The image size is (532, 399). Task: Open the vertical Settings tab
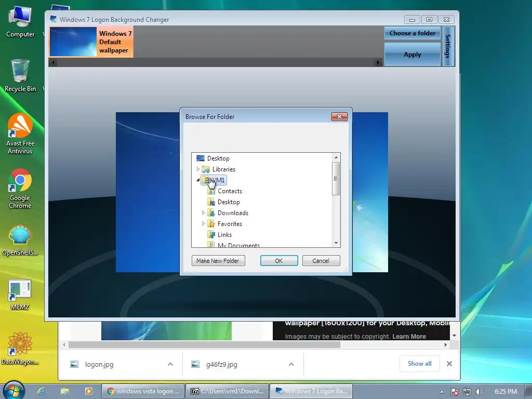point(448,46)
